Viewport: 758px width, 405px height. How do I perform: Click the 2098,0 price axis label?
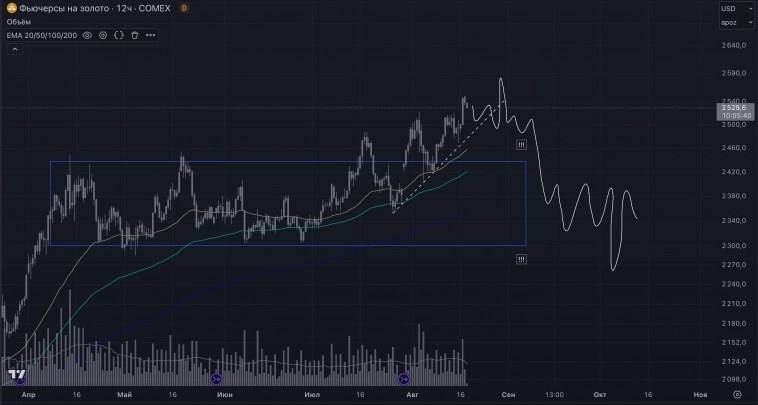[x=734, y=380]
